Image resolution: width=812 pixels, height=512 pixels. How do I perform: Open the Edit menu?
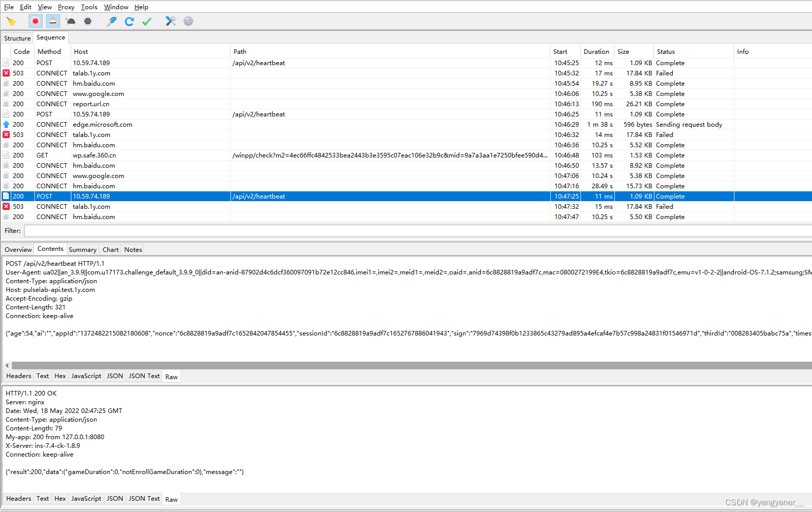tap(26, 7)
